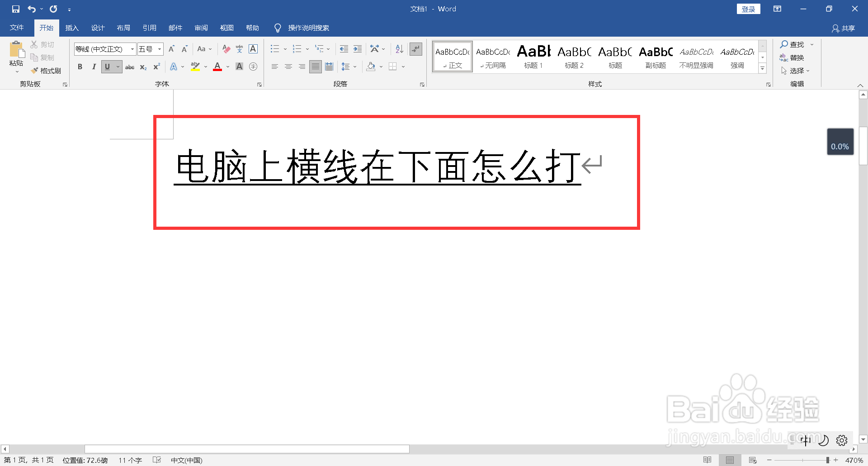
Task: Toggle bold formatting
Action: tap(80, 67)
